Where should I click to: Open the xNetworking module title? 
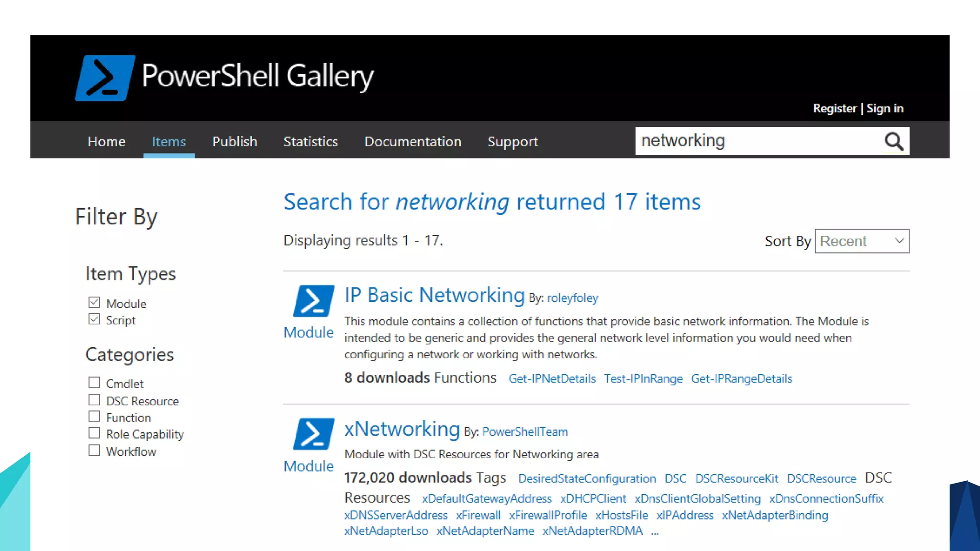pos(402,429)
